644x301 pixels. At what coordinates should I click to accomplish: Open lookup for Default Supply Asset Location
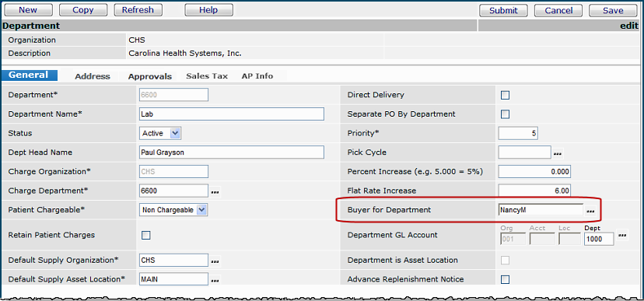(x=215, y=280)
